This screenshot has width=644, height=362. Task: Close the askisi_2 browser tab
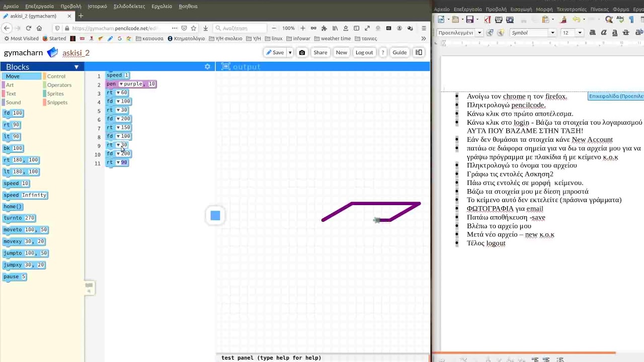pyautogui.click(x=69, y=16)
